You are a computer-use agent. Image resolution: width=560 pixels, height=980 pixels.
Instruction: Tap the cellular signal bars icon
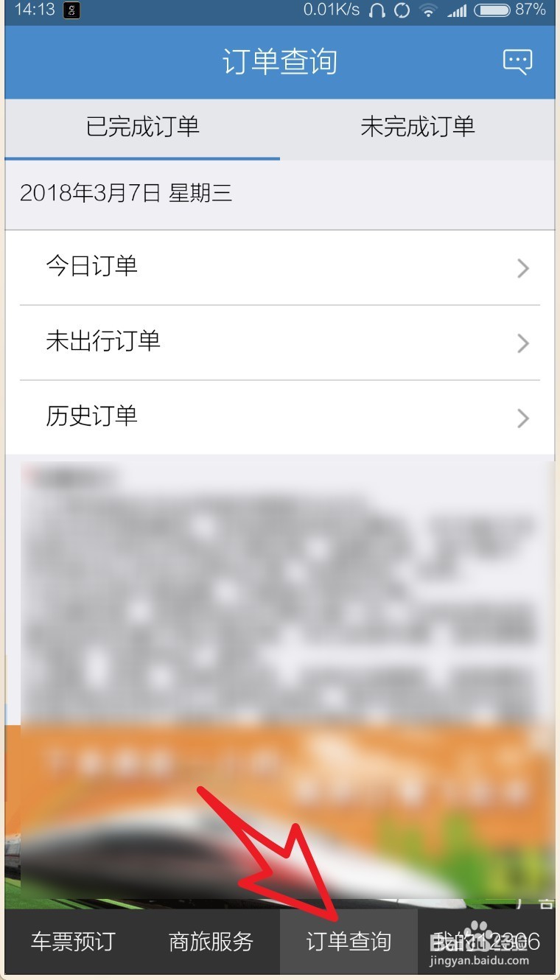(457, 10)
